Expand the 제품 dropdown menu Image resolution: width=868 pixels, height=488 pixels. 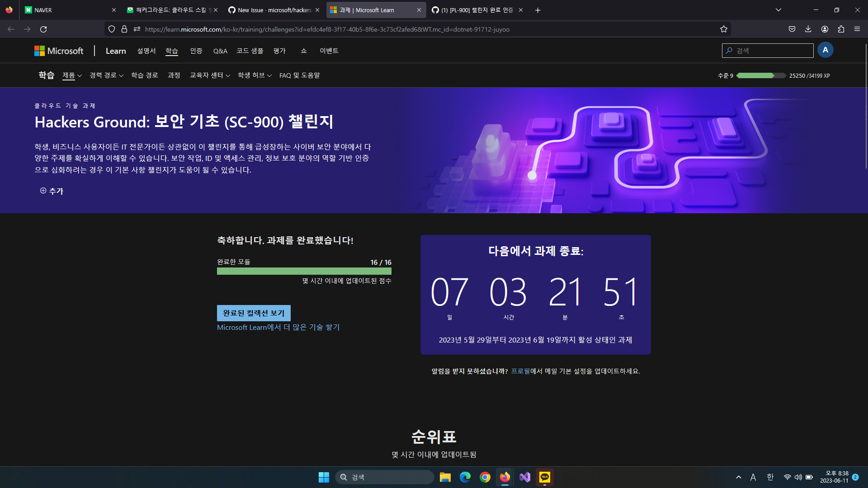[71, 75]
